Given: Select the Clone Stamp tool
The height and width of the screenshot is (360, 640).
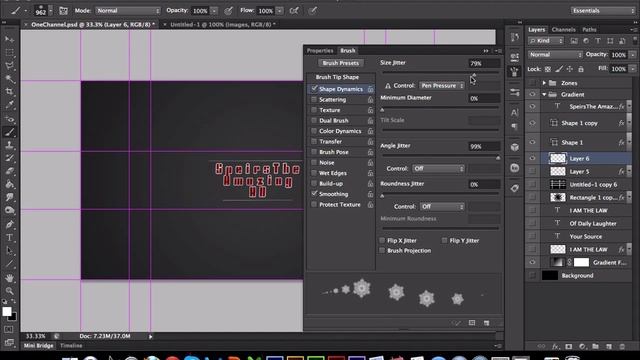Looking at the screenshot, I should [9, 145].
